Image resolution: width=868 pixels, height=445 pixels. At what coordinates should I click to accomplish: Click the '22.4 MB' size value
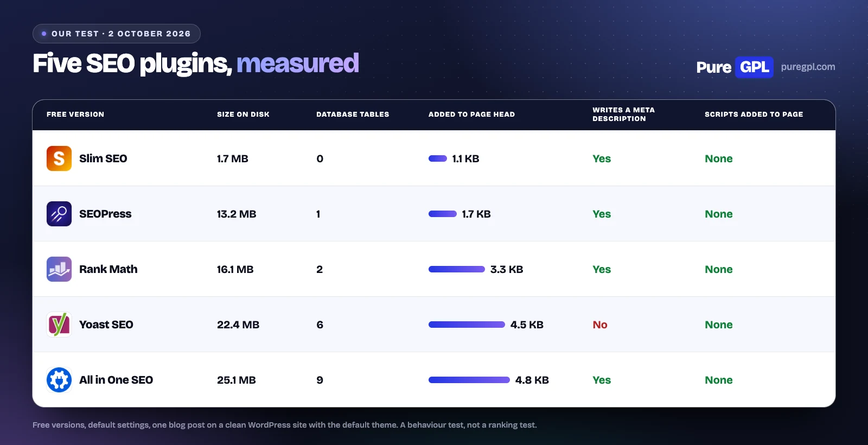tap(238, 325)
